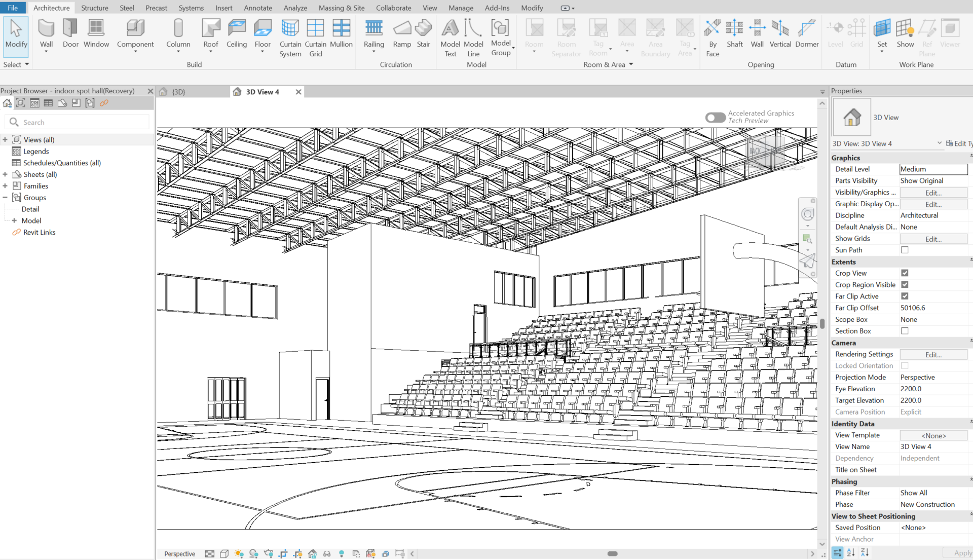
Task: Select the Door tool
Action: [x=70, y=34]
